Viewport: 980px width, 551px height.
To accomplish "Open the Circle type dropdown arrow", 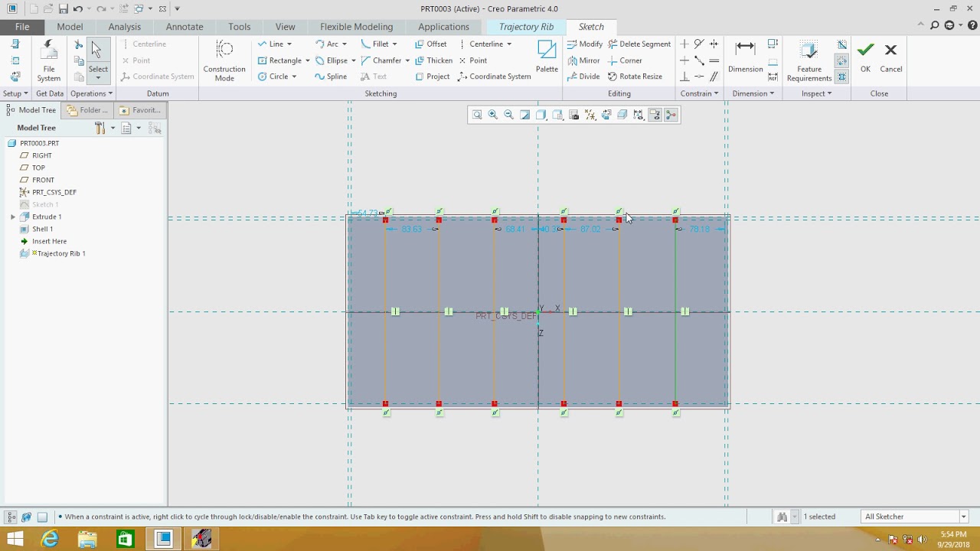I will point(294,77).
